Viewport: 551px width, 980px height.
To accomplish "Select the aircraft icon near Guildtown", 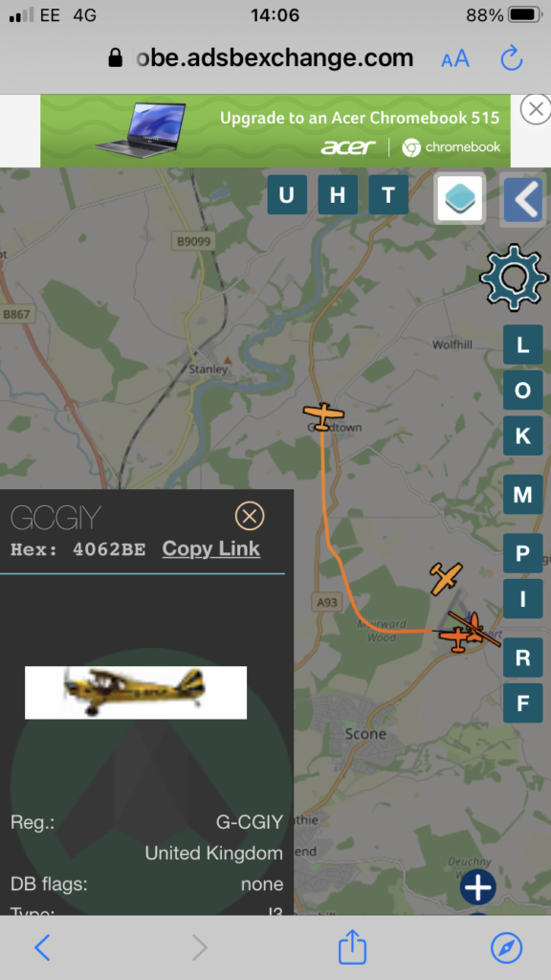I will [323, 415].
